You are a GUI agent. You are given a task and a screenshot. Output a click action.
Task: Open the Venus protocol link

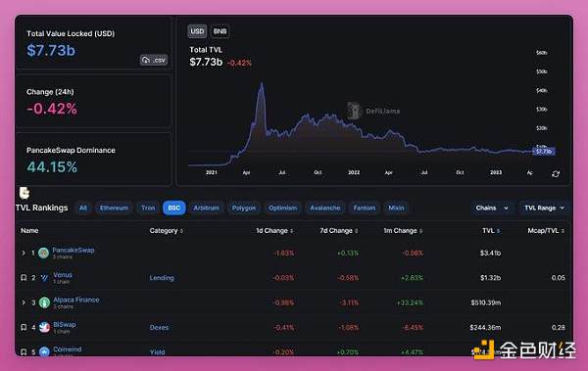tap(63, 275)
